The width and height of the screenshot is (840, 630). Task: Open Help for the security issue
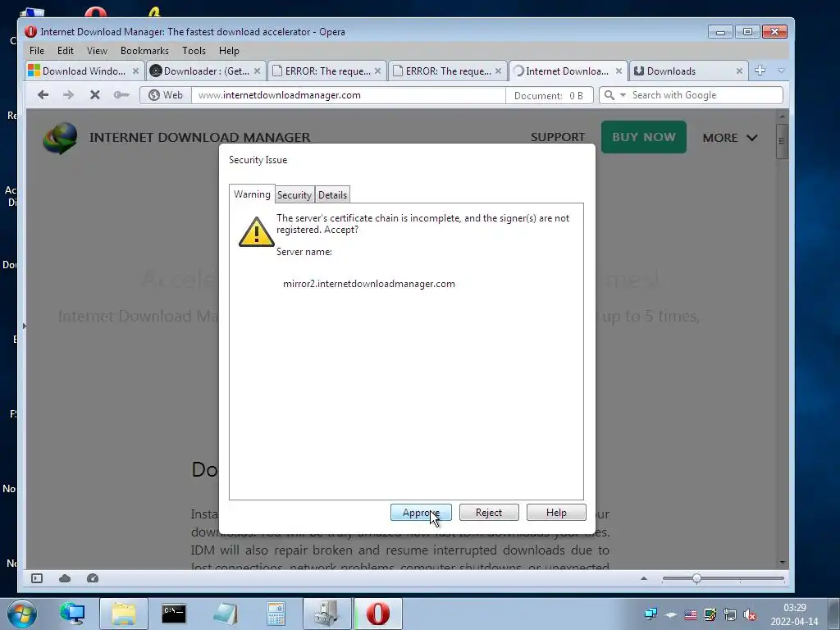pyautogui.click(x=556, y=513)
